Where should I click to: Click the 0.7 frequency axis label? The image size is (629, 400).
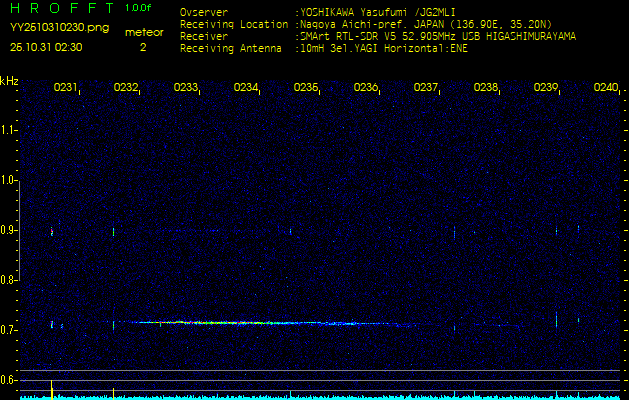pyautogui.click(x=9, y=329)
